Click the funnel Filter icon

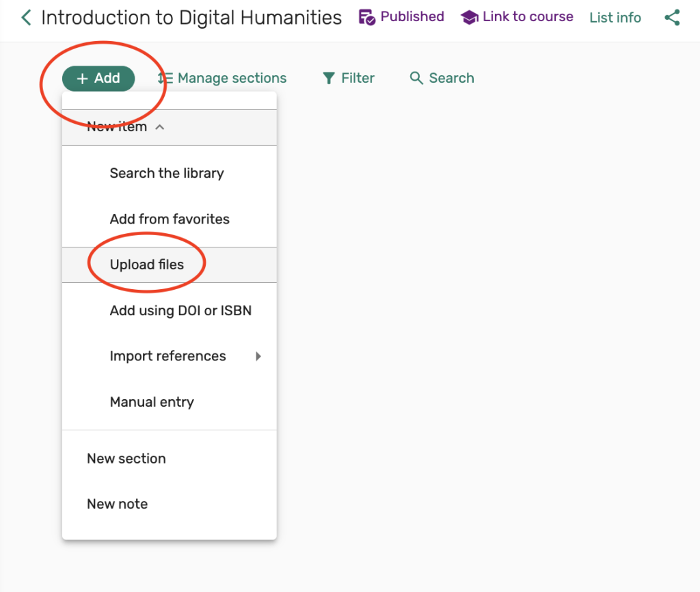pos(329,79)
